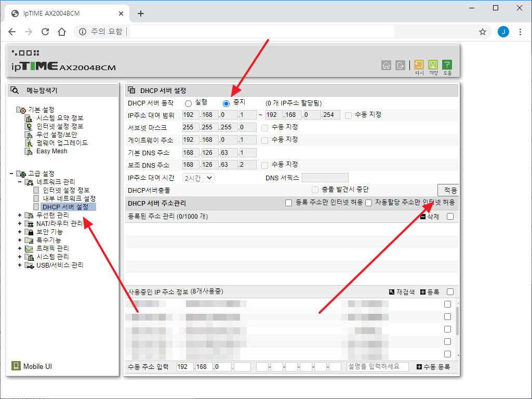
Task: Click the 적용 apply button
Action: [450, 190]
